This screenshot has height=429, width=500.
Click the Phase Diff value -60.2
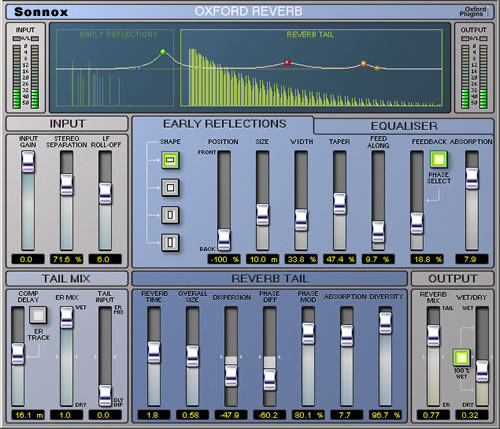(x=270, y=415)
